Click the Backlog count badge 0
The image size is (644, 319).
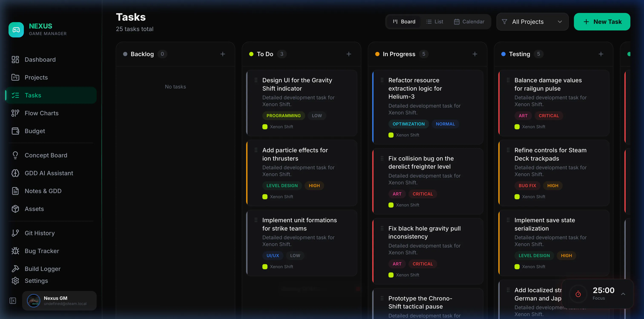click(162, 54)
